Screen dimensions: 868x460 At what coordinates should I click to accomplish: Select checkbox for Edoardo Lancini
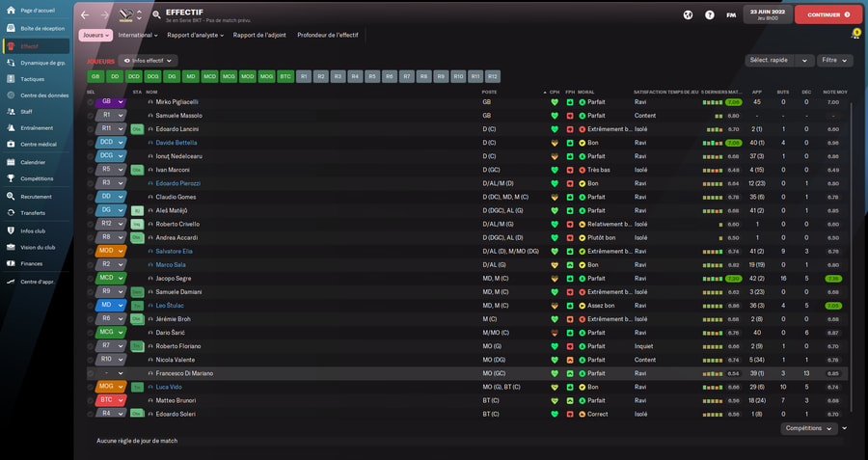point(91,129)
